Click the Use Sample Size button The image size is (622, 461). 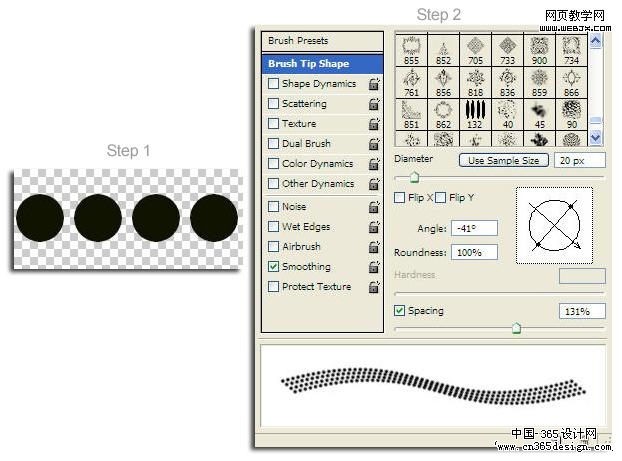504,160
